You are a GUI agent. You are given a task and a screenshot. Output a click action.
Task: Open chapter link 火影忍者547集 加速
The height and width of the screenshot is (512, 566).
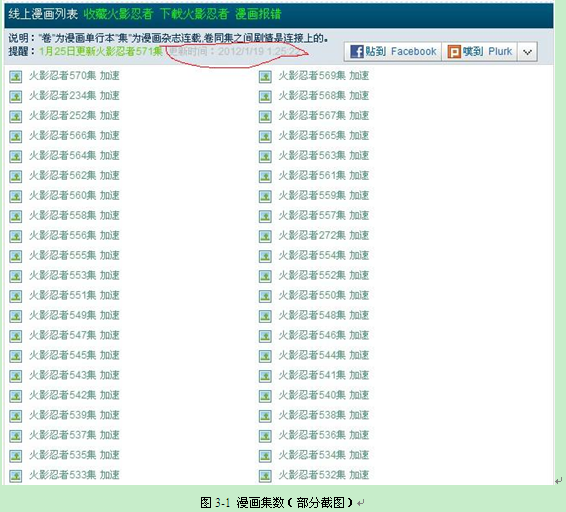[74, 335]
